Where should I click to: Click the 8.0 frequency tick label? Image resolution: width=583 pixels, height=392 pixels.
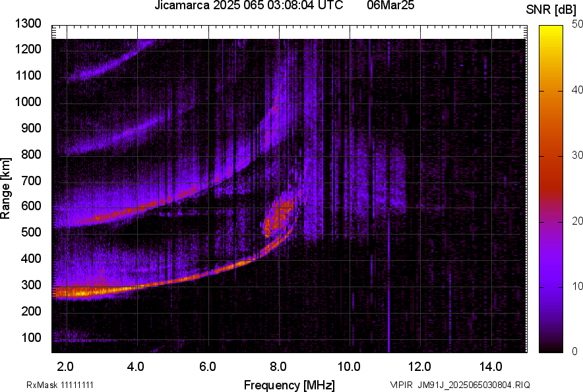[x=278, y=366]
